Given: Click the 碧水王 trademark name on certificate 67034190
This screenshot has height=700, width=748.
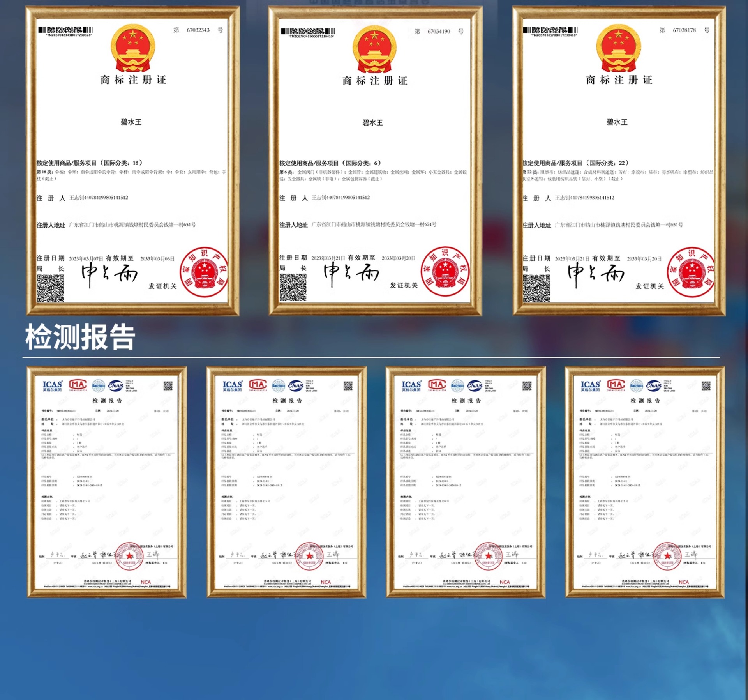Looking at the screenshot, I should point(372,122).
